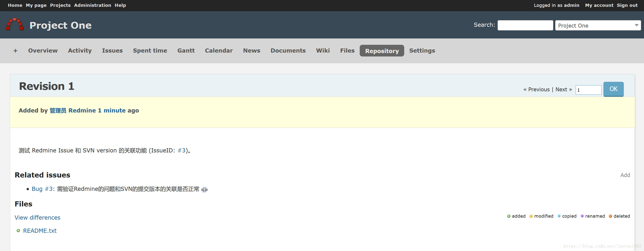Open the Administration menu item
The width and height of the screenshot is (644, 251).
tap(92, 5)
